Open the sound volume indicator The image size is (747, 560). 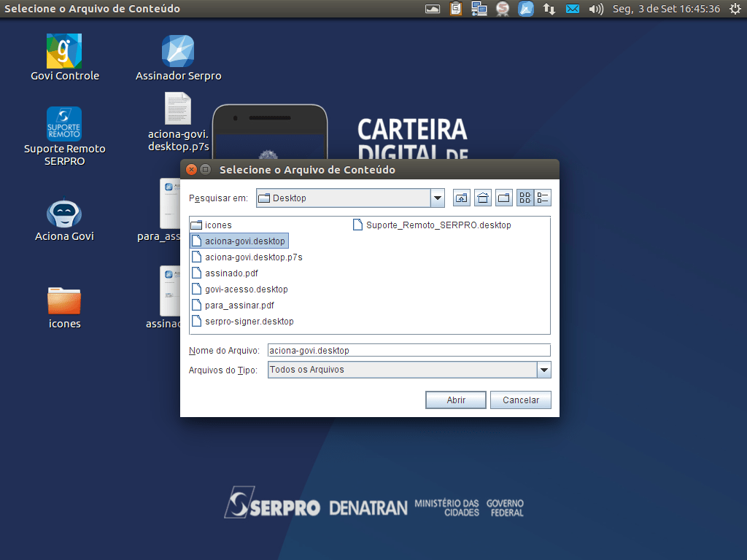pyautogui.click(x=596, y=9)
